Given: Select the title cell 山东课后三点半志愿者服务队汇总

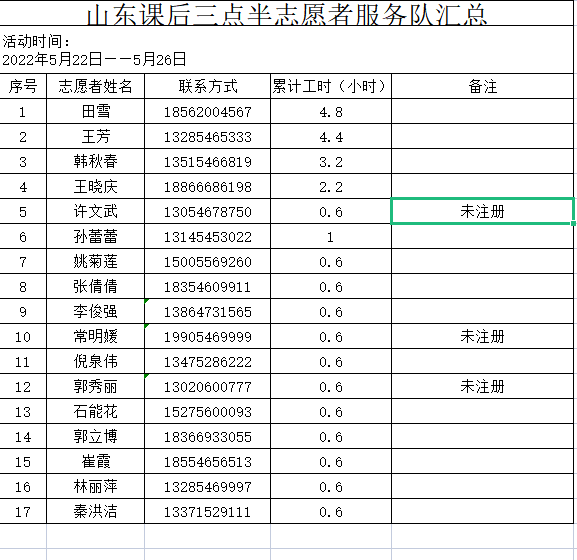Looking at the screenshot, I should click(x=287, y=13).
